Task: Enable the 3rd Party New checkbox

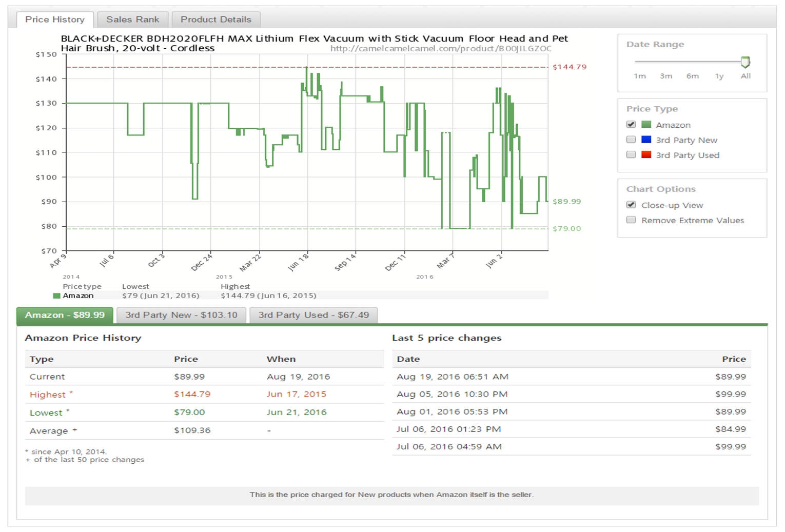Action: (631, 140)
